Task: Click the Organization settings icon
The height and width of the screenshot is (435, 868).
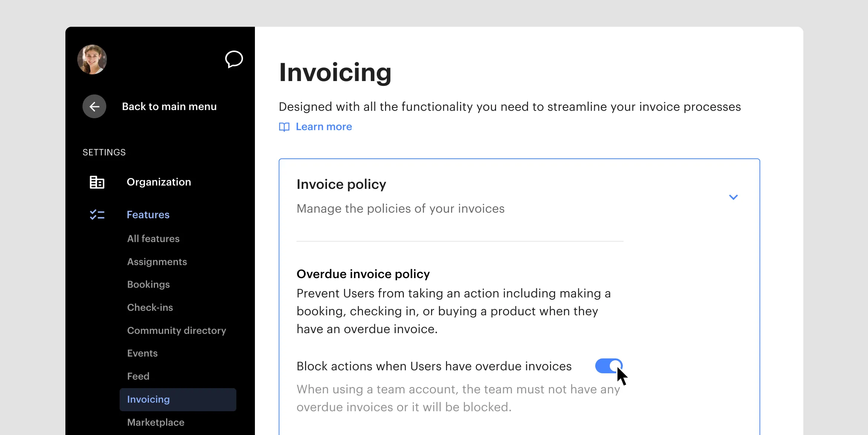Action: click(97, 181)
